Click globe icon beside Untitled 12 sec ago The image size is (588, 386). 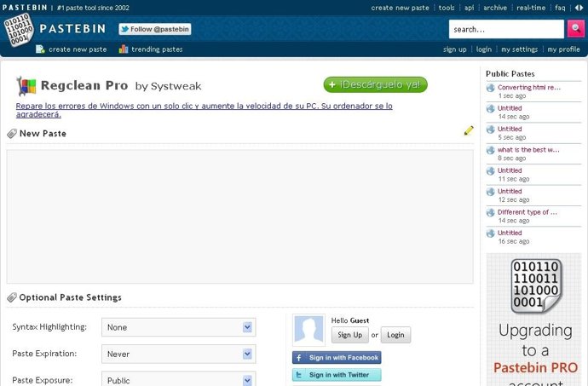click(x=491, y=192)
